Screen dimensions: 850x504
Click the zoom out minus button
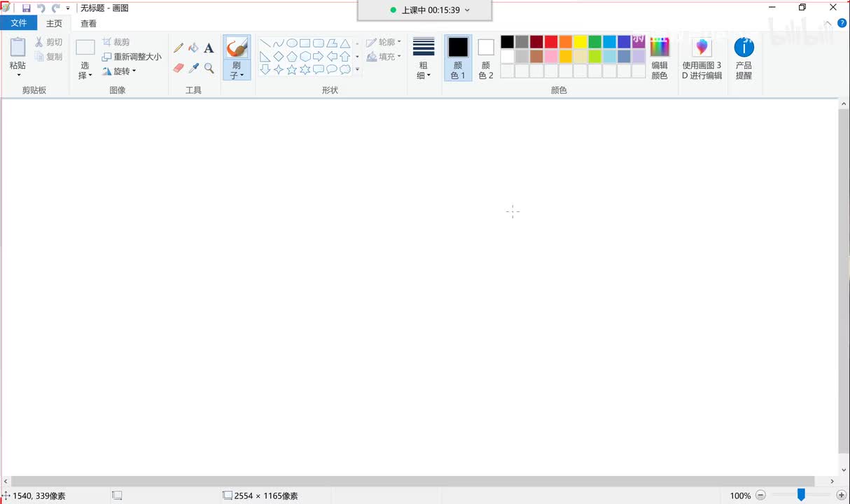click(x=760, y=496)
